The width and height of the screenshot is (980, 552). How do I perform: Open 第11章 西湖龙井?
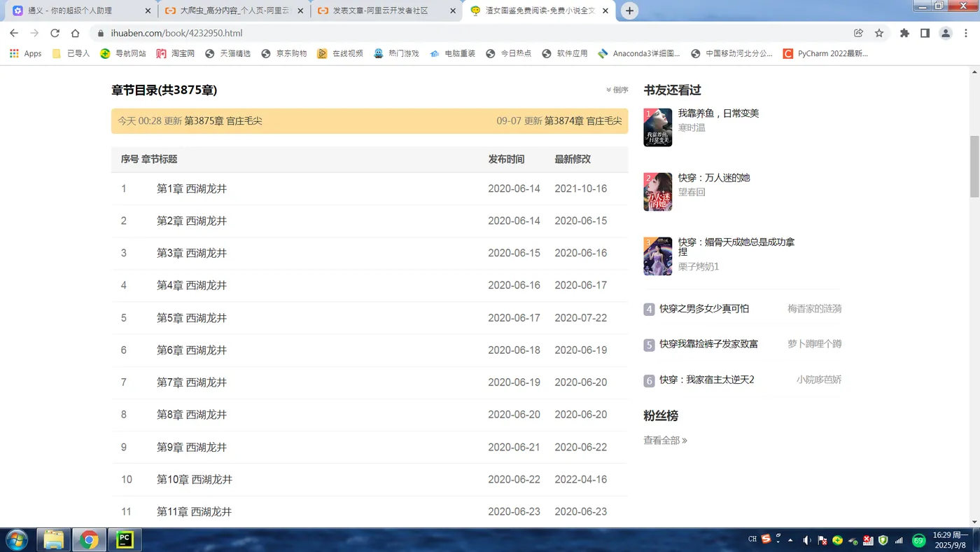pyautogui.click(x=195, y=511)
